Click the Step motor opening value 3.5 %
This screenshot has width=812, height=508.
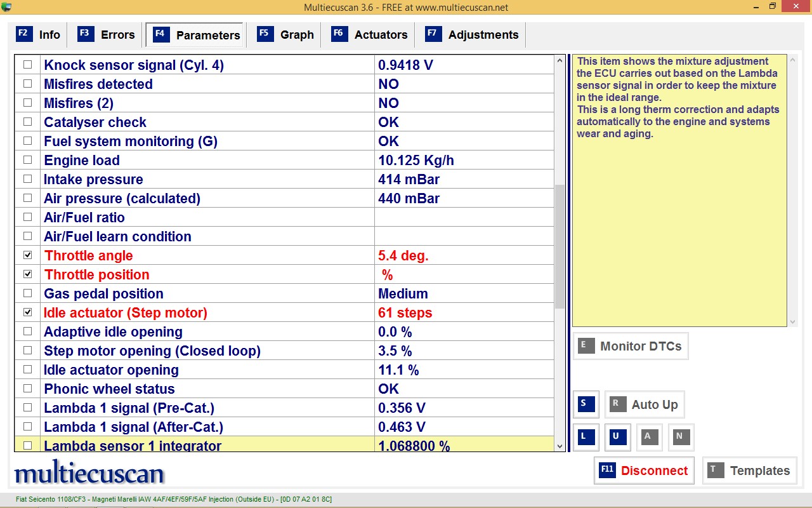point(395,351)
